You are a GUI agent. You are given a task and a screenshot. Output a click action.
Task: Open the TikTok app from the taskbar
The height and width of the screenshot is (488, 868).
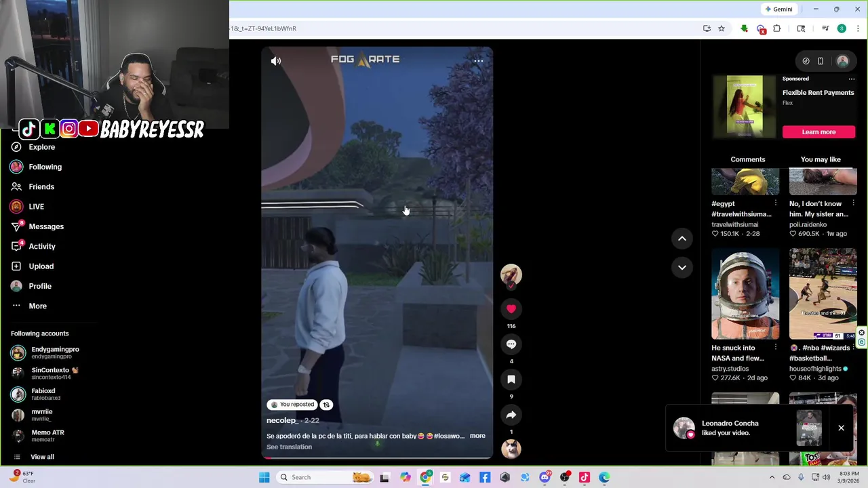[x=585, y=477]
